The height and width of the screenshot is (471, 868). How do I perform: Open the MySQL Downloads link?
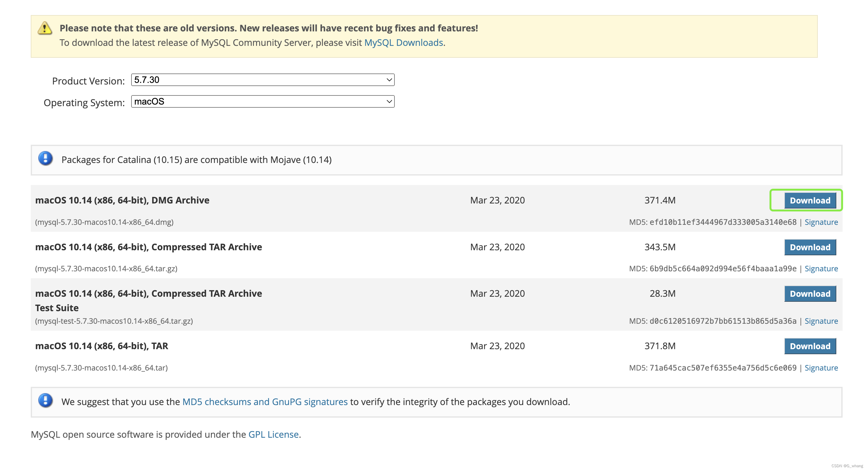pos(403,42)
